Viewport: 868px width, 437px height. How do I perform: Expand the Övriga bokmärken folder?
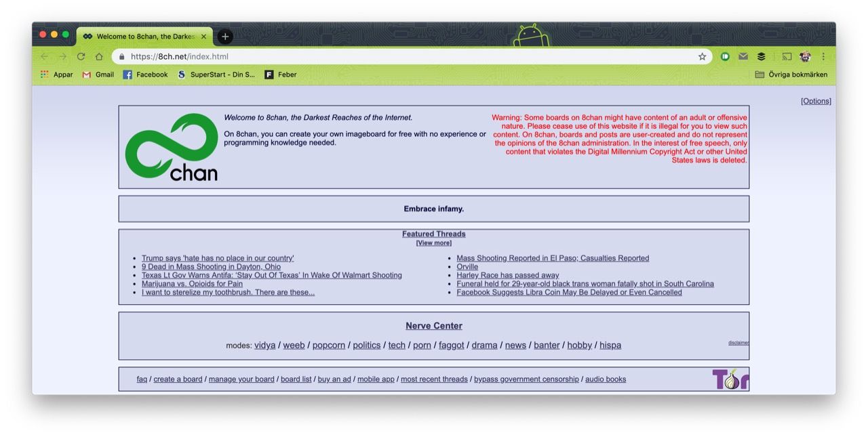[x=791, y=75]
